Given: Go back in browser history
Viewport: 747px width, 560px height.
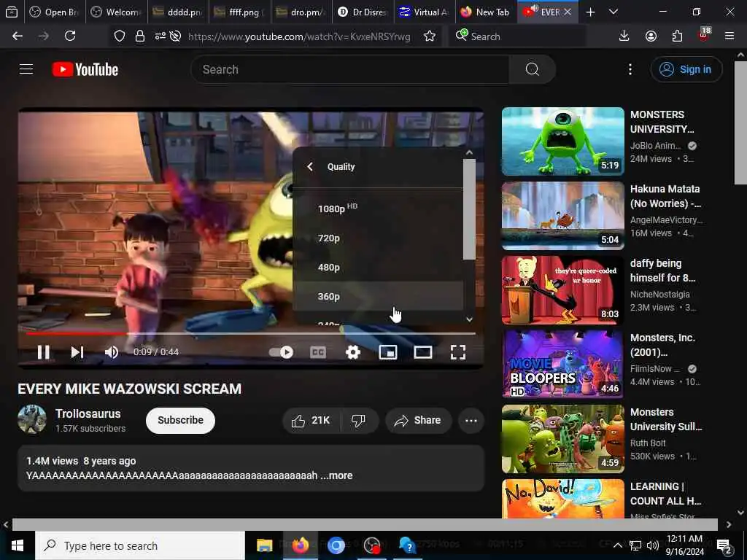Looking at the screenshot, I should (18, 36).
